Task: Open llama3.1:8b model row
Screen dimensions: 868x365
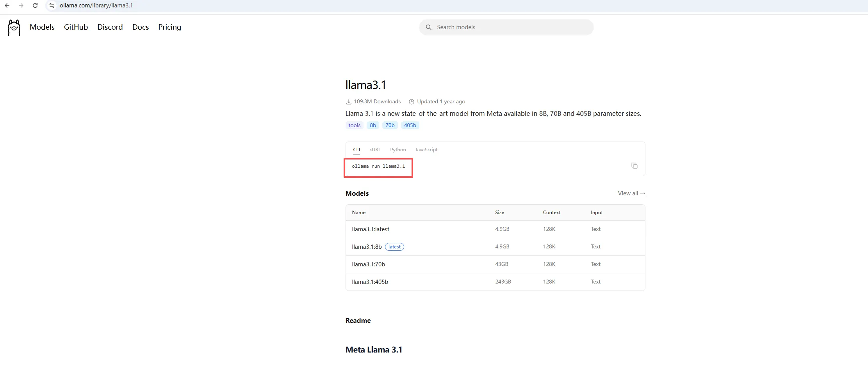Action: [495, 247]
